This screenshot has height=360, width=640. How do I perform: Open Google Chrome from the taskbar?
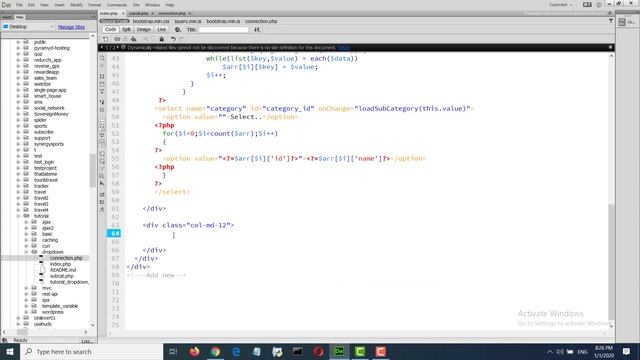[x=215, y=351]
